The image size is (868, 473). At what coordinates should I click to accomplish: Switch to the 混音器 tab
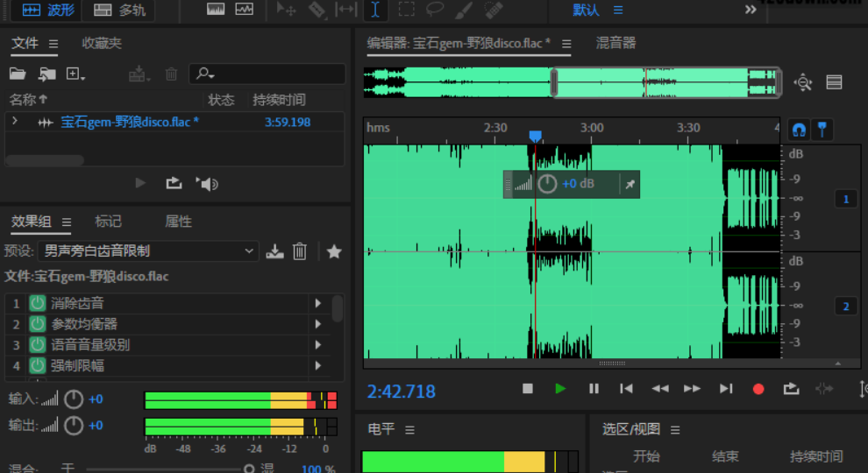point(615,43)
